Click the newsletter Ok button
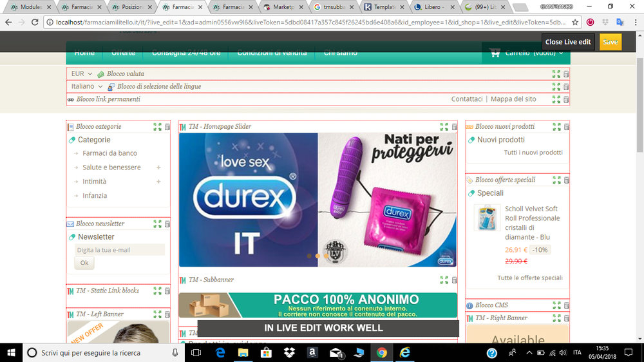The width and height of the screenshot is (644, 362). click(84, 263)
